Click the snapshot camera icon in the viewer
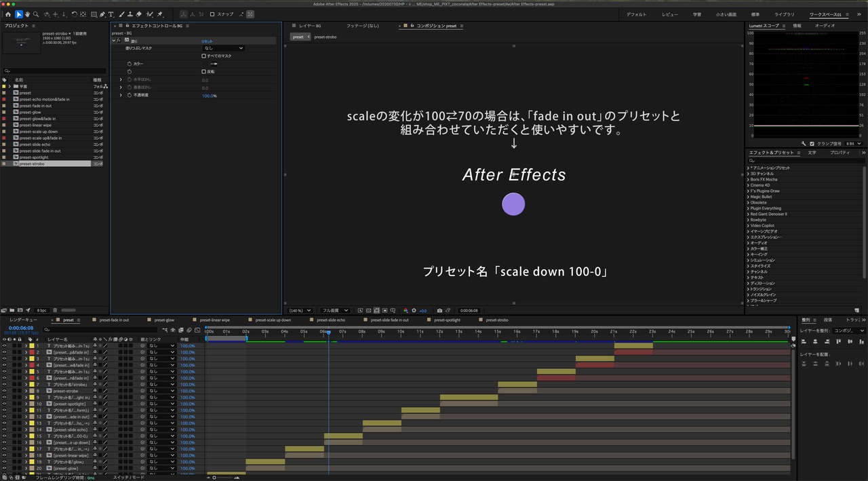The width and height of the screenshot is (868, 481). 440,311
